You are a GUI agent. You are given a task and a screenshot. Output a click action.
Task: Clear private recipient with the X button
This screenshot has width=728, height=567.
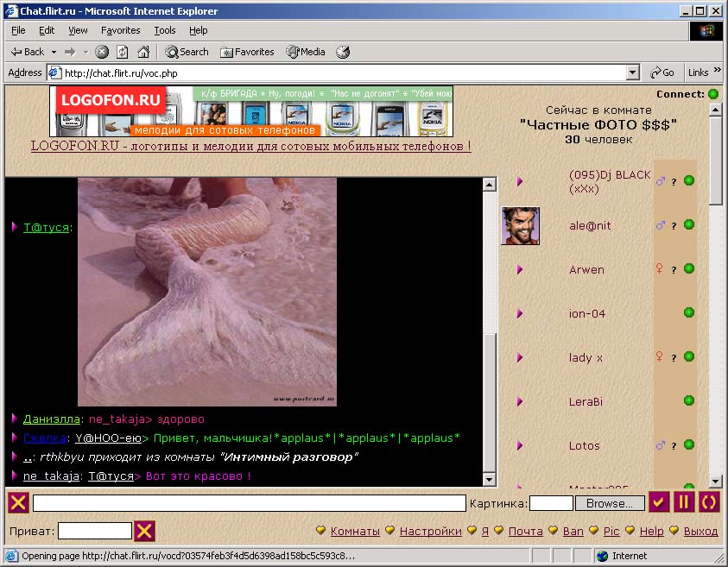coord(144,532)
